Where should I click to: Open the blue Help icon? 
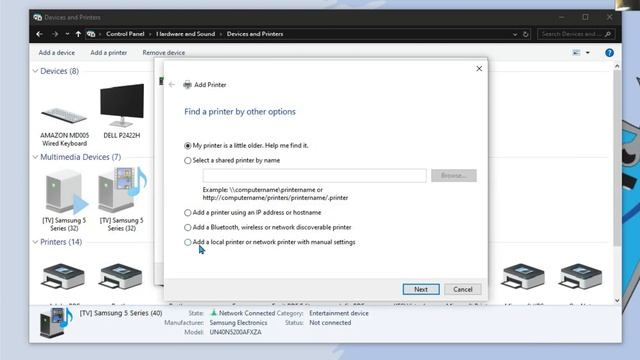click(609, 53)
